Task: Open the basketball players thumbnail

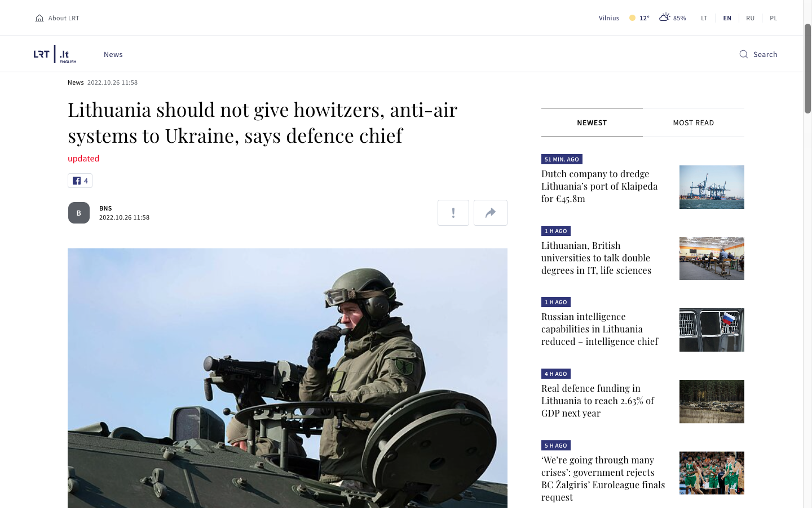Action: (x=712, y=473)
